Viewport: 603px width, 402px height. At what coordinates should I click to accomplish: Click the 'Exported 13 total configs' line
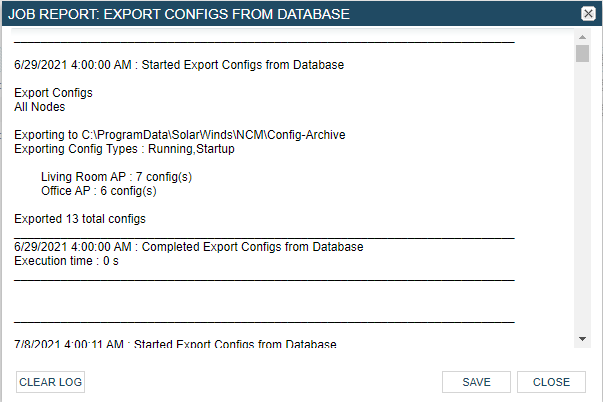[x=81, y=218]
